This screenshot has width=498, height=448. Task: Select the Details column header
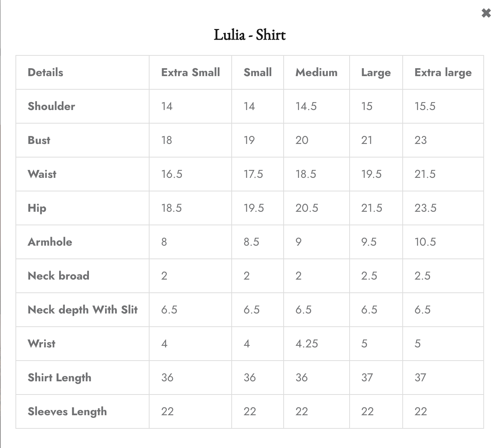click(x=46, y=72)
